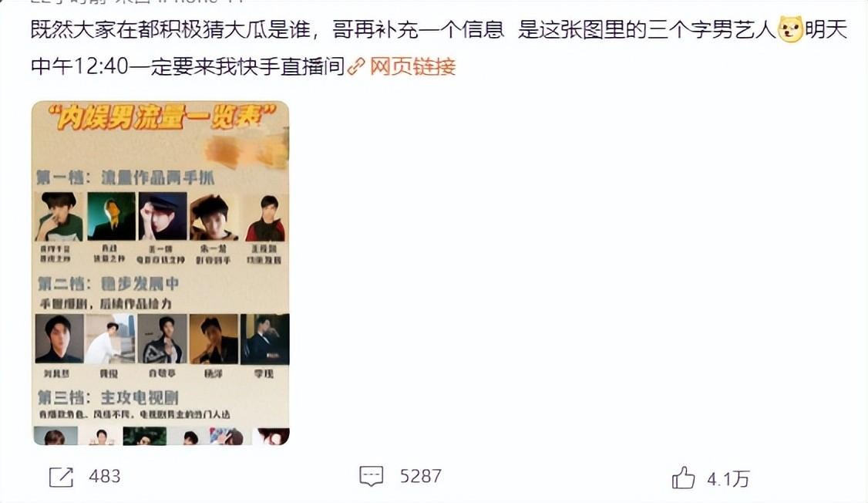The image size is (868, 503).
Task: Like the post with thumbs-up icon
Action: [683, 478]
